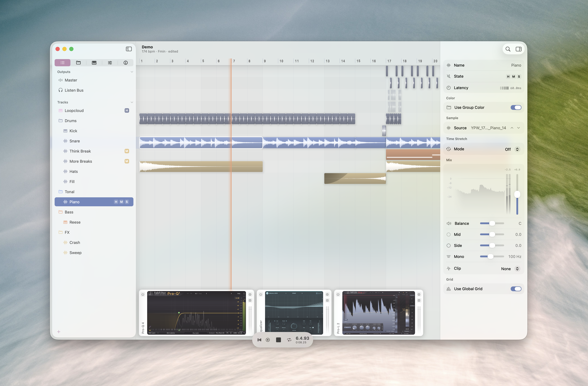Open the search icon at top right
The width and height of the screenshot is (588, 386).
click(x=508, y=49)
